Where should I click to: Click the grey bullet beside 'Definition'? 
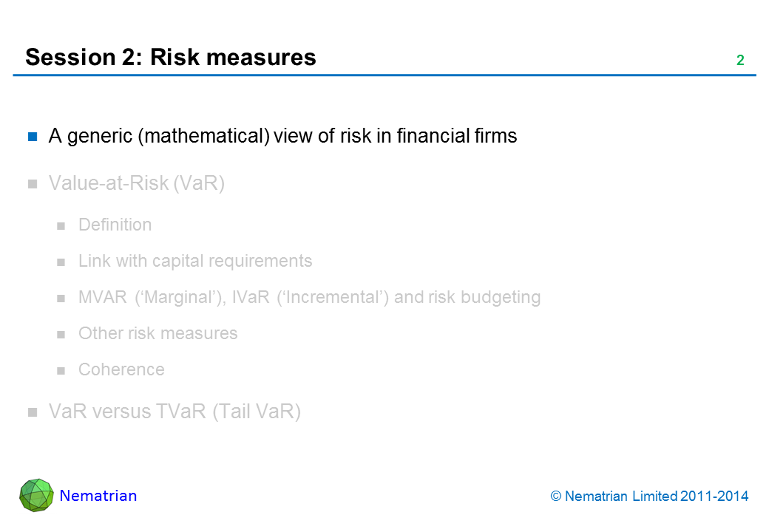click(61, 225)
